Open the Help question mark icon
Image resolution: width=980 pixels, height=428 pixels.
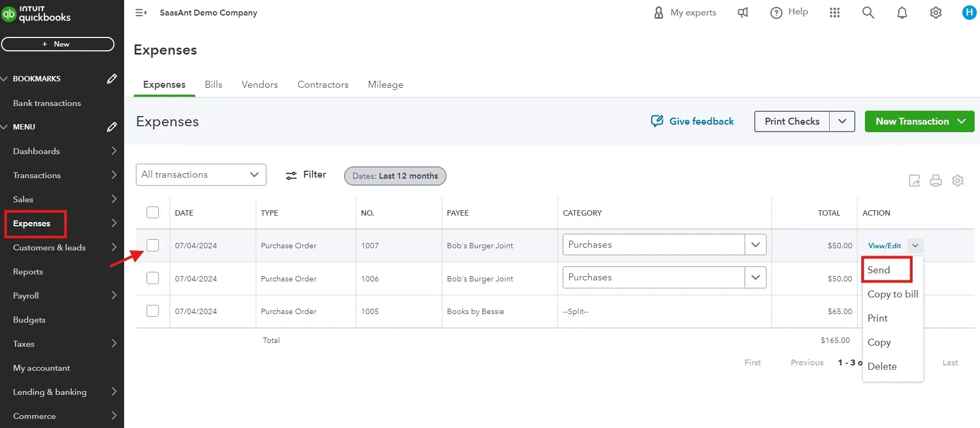(x=776, y=12)
